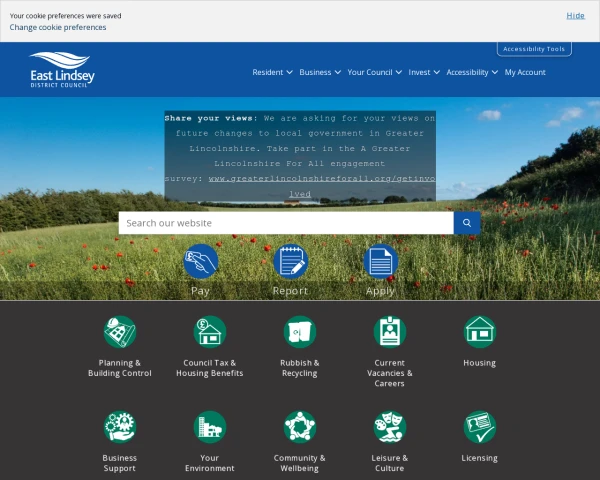
Task: Expand the Business navigation dropdown
Action: [x=319, y=72]
